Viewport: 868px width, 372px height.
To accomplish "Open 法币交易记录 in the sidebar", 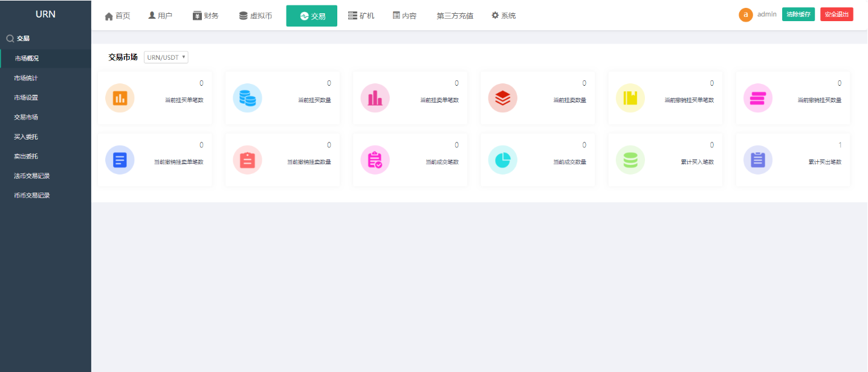I will [31, 176].
